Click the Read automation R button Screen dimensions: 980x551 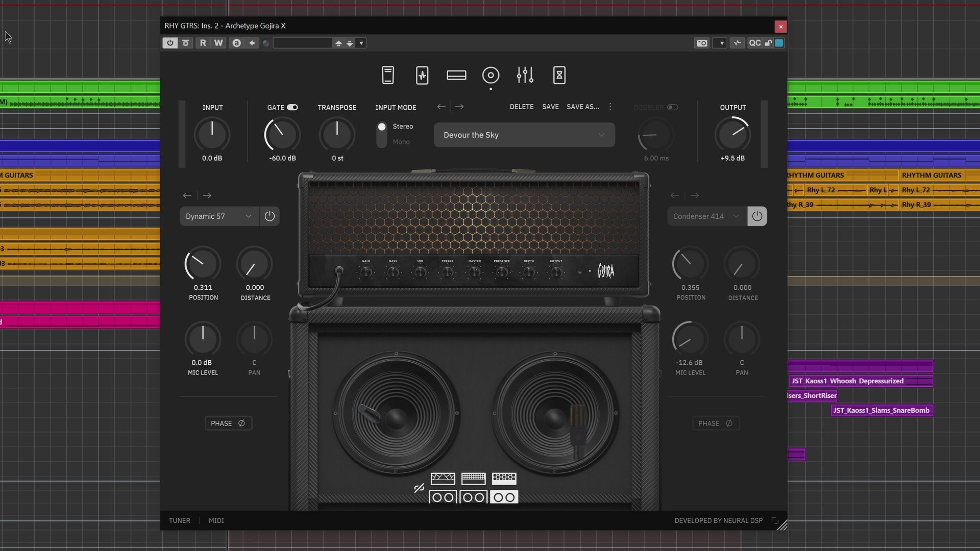coord(203,43)
